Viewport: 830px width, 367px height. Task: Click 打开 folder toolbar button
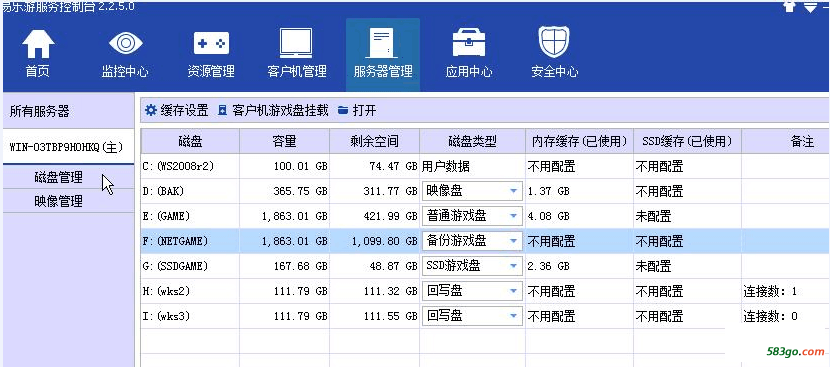click(x=357, y=110)
